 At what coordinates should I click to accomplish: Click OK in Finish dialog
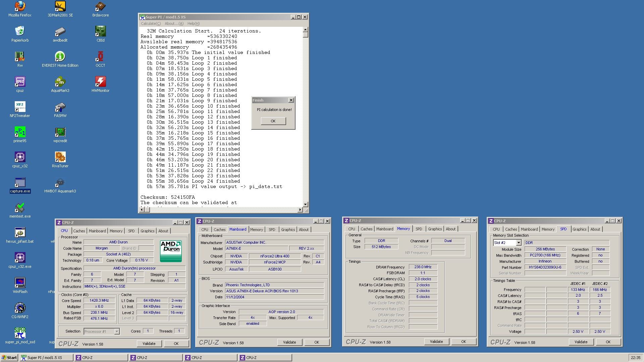point(273,121)
